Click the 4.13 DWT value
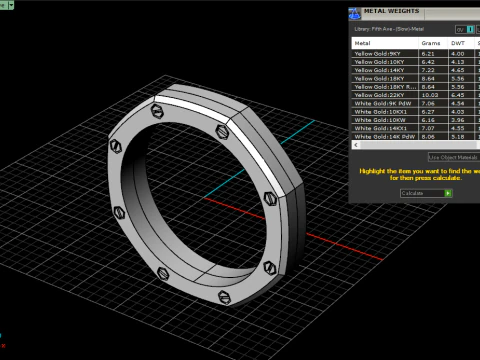Image resolution: width=480 pixels, height=360 pixels. pyautogui.click(x=458, y=62)
